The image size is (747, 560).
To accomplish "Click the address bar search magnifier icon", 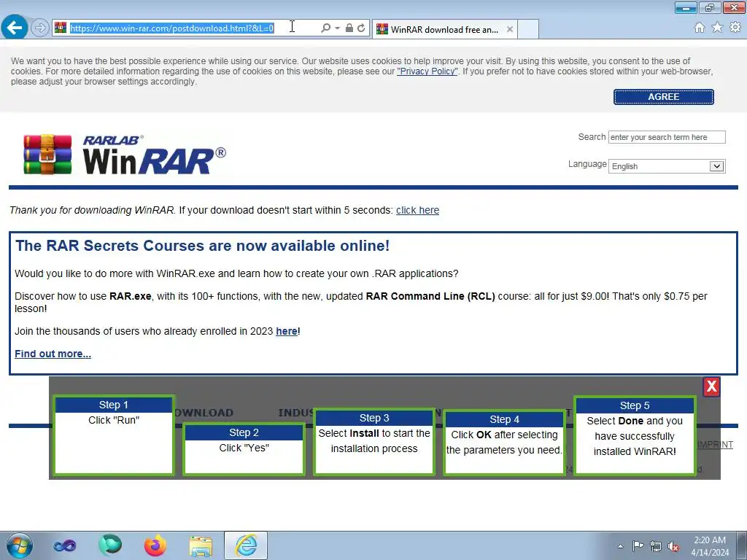I will click(326, 28).
